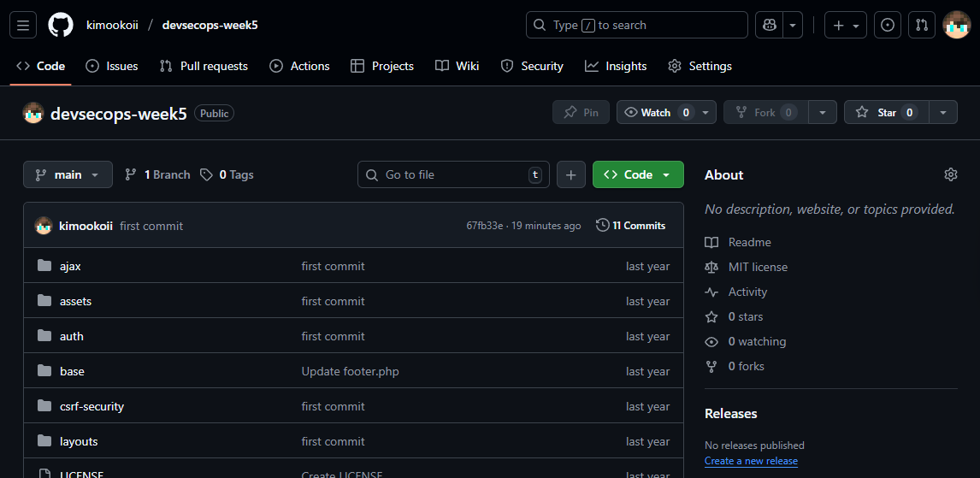Image resolution: width=980 pixels, height=478 pixels.
Task: Open the hamburger navigation menu
Action: click(23, 25)
